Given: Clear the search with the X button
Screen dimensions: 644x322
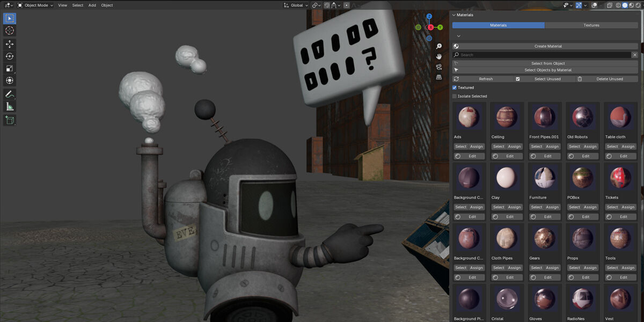Looking at the screenshot, I should tap(635, 55).
